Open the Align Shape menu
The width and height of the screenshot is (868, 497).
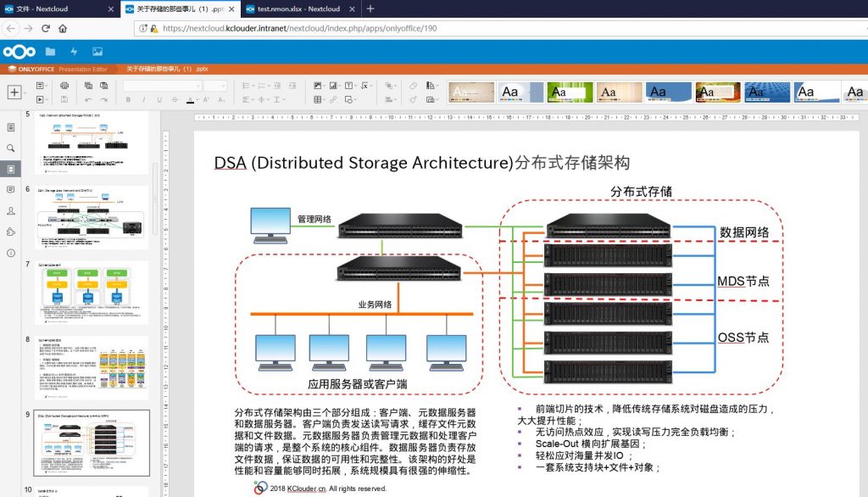[x=390, y=100]
